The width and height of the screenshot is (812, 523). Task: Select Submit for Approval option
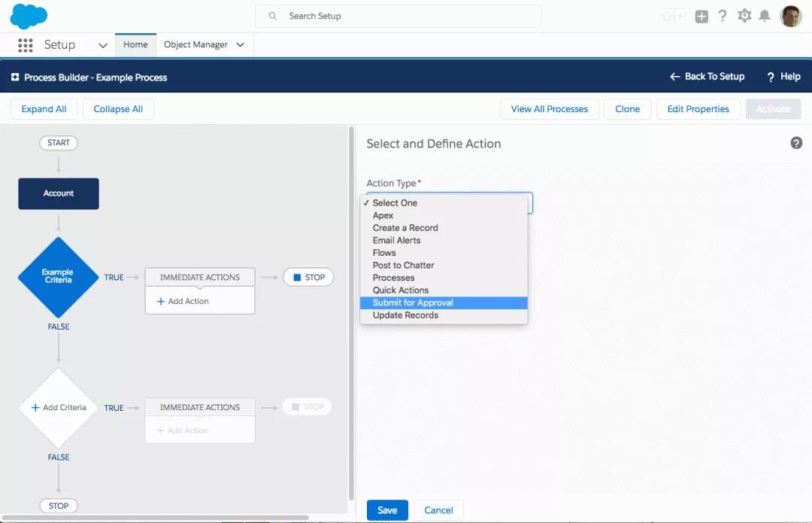pos(413,303)
